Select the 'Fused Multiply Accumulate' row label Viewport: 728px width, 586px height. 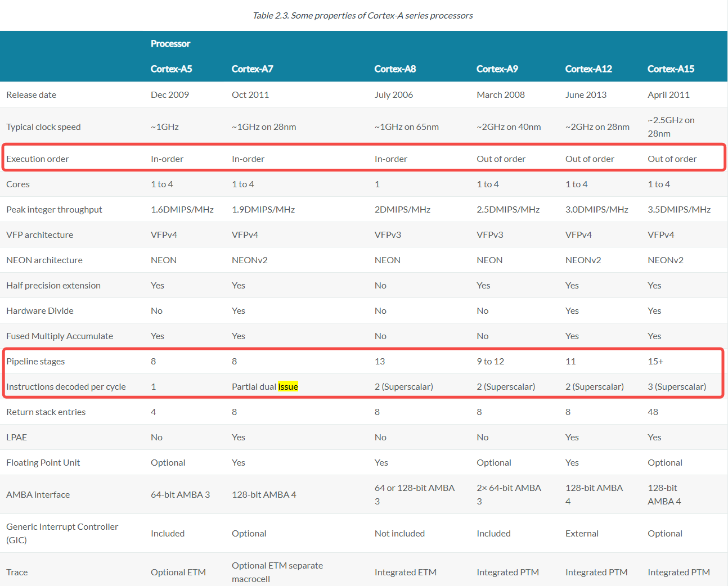tap(60, 336)
